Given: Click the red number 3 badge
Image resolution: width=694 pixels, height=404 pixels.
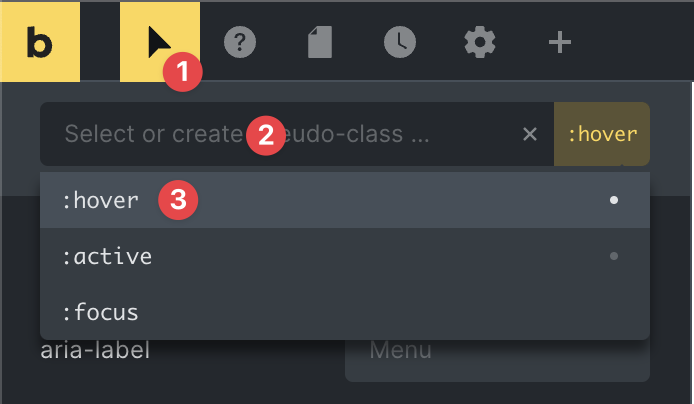Looking at the screenshot, I should pos(178,200).
